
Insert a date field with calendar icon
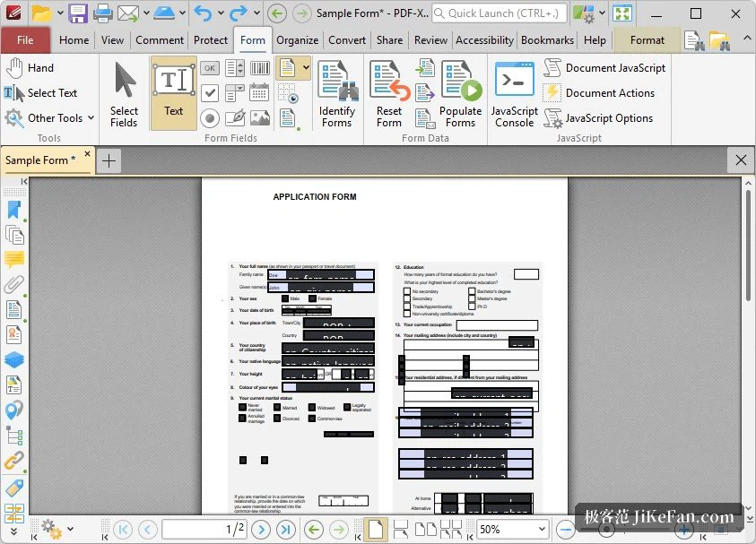coord(259,92)
